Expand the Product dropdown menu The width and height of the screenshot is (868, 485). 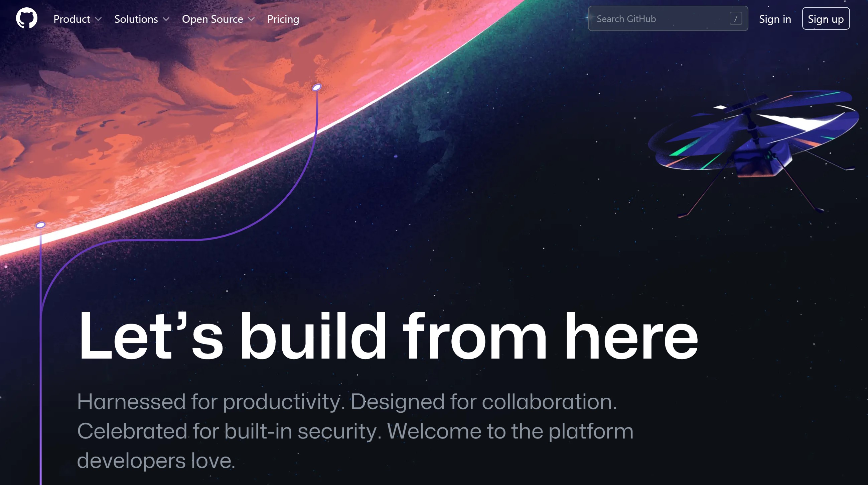point(78,19)
